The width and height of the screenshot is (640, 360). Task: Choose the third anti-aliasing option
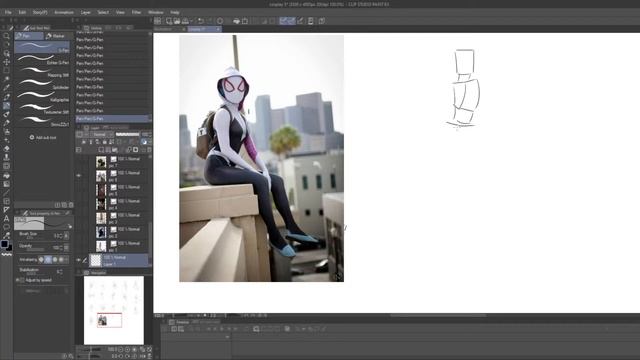[55, 260]
